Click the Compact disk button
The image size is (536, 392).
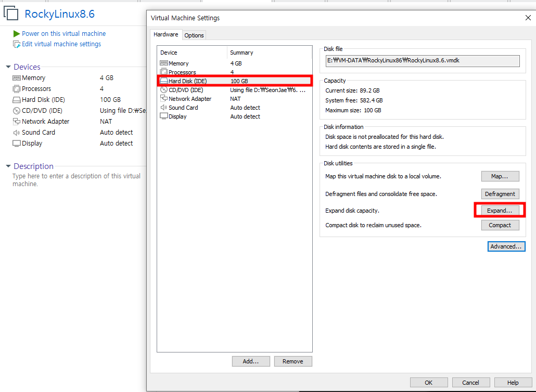500,225
